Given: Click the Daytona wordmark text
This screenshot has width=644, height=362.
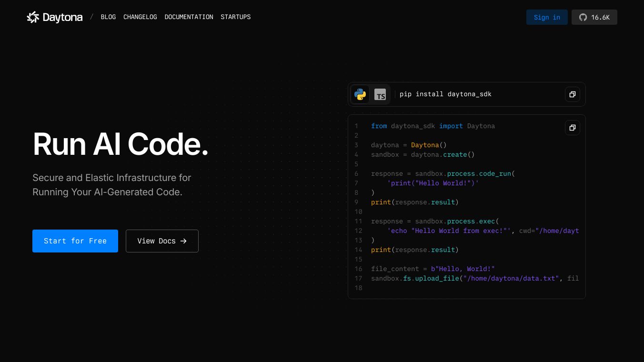Looking at the screenshot, I should tap(62, 18).
